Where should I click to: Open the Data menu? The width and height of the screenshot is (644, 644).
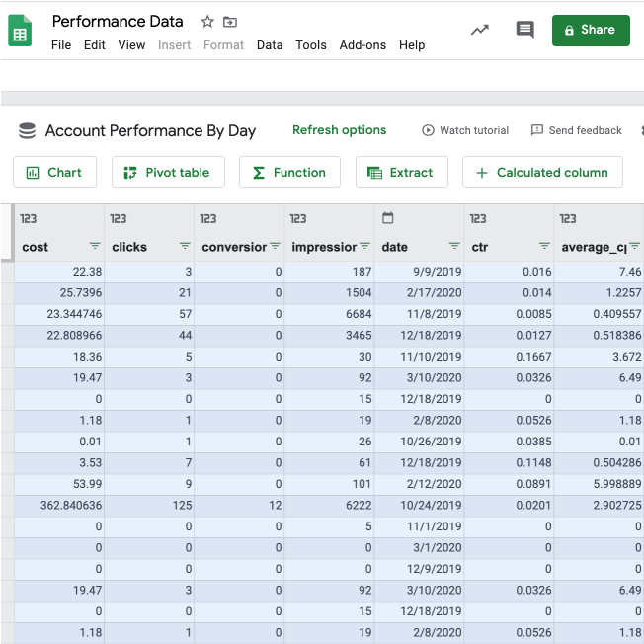click(270, 45)
